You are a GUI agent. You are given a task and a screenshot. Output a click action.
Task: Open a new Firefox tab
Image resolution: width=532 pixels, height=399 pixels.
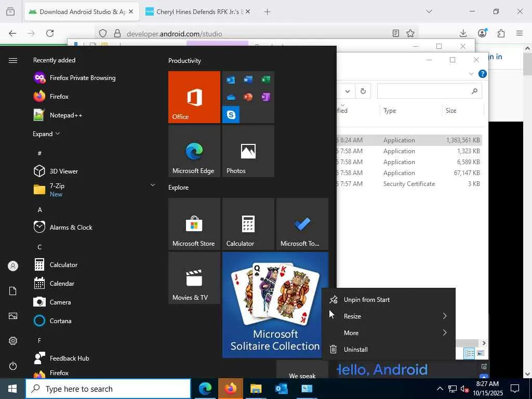[x=268, y=11]
